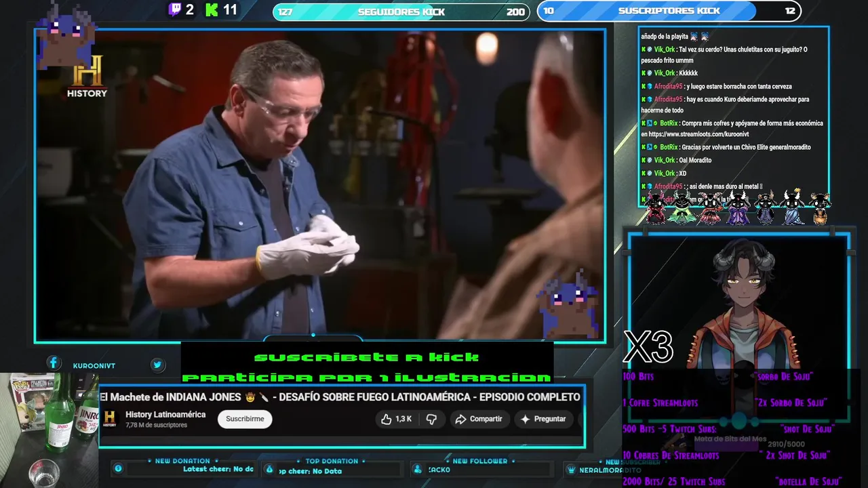Click the '100 Bits' reward line
The width and height of the screenshot is (868, 488).
[x=638, y=376]
